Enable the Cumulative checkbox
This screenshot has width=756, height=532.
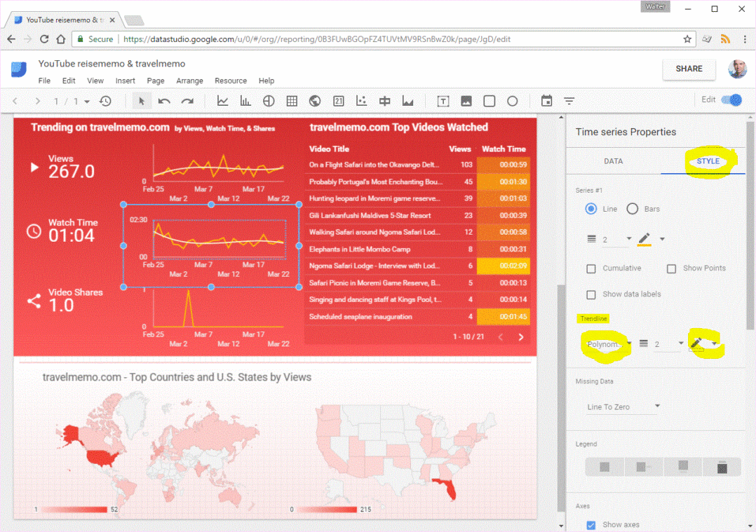pyautogui.click(x=591, y=268)
